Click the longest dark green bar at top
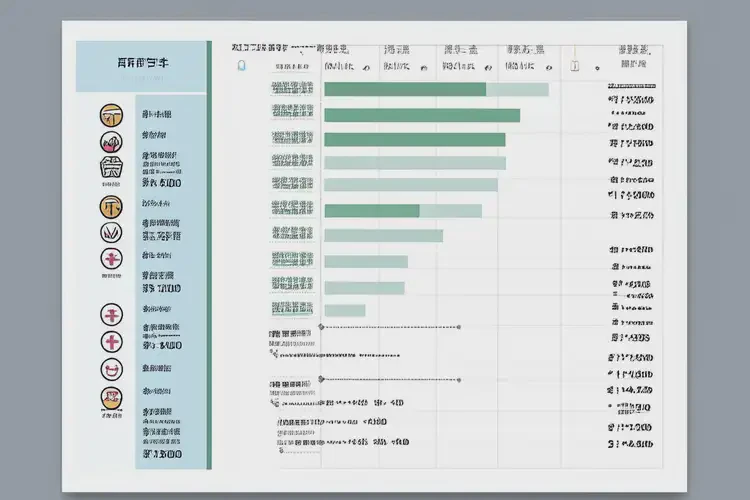The height and width of the screenshot is (500, 750). click(x=405, y=90)
